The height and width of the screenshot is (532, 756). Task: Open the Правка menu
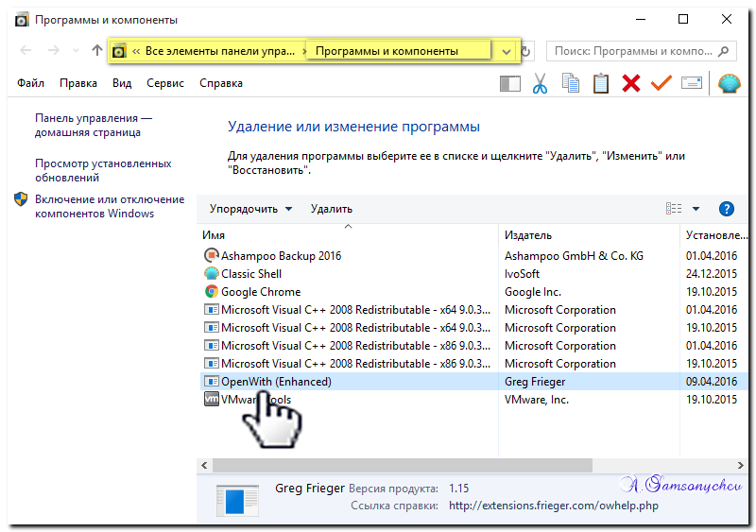[78, 83]
